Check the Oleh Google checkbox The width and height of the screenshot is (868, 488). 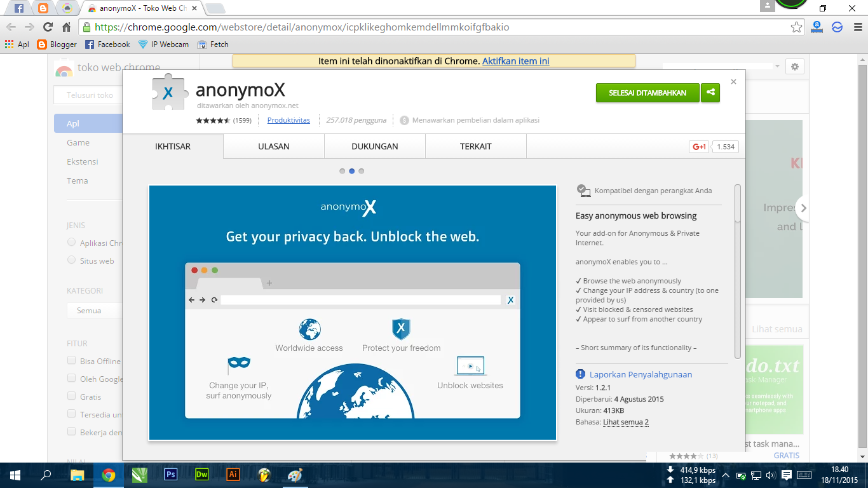pyautogui.click(x=71, y=378)
